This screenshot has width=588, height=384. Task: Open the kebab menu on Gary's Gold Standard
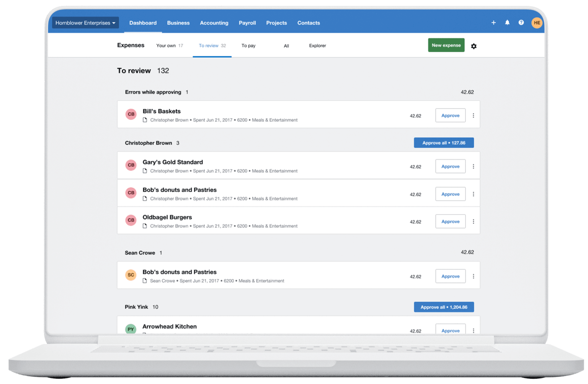point(474,166)
